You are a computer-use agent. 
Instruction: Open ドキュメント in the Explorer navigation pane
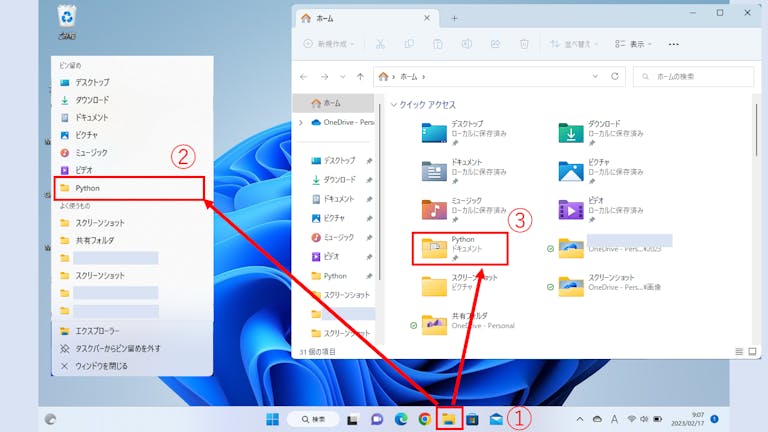[x=339, y=199]
